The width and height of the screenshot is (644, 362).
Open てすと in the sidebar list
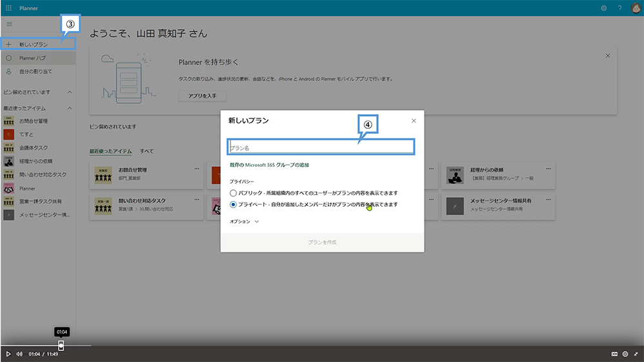point(26,135)
